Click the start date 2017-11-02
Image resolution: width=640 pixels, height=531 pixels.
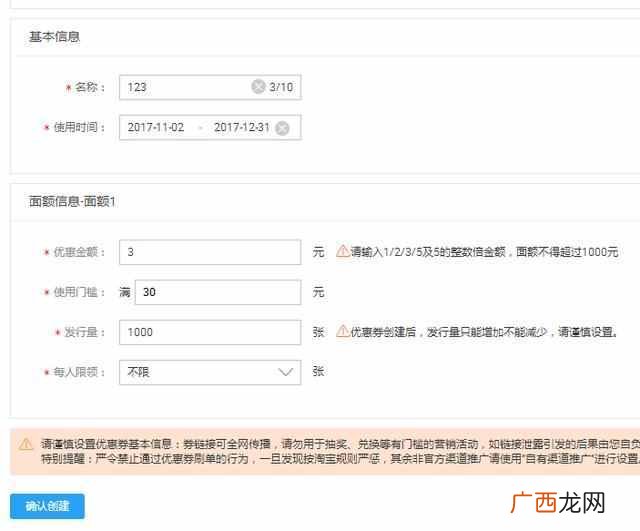(156, 127)
